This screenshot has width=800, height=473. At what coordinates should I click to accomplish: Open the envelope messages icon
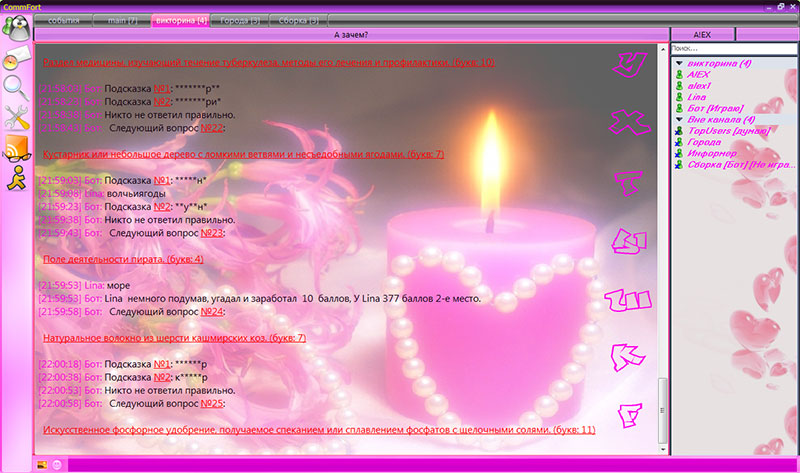click(x=15, y=56)
